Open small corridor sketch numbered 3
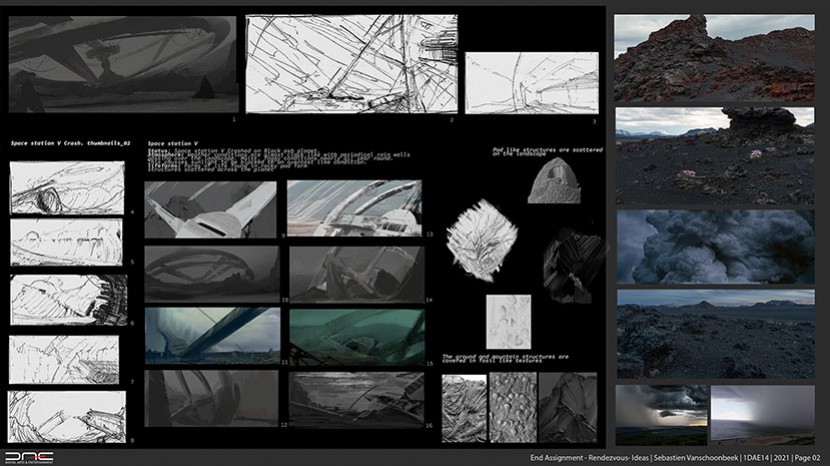Image resolution: width=830 pixels, height=466 pixels. coord(531,83)
